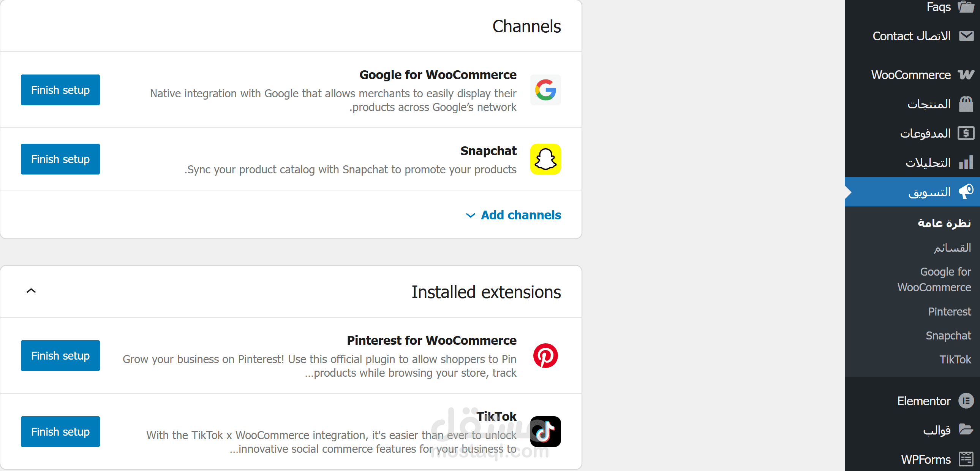
Task: Open the Pinterest submenu item
Action: 949,311
